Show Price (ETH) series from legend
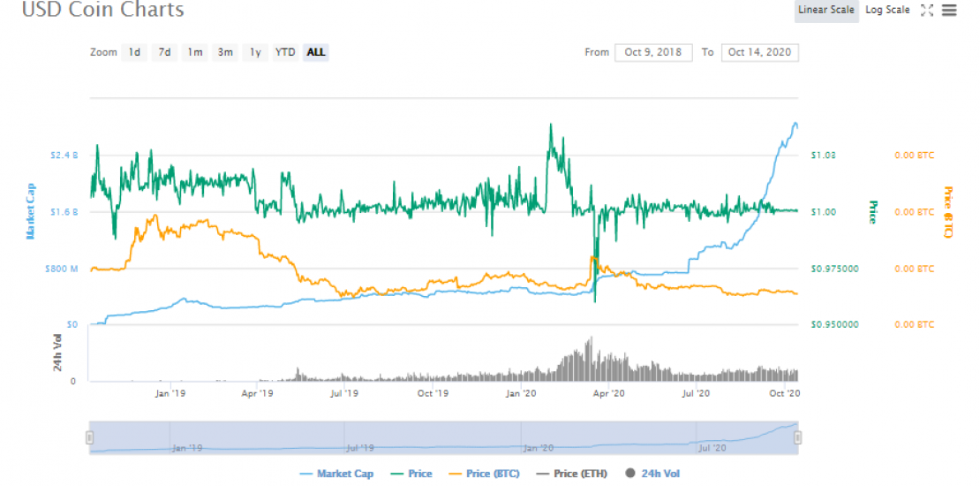The height and width of the screenshot is (486, 980). point(572,474)
